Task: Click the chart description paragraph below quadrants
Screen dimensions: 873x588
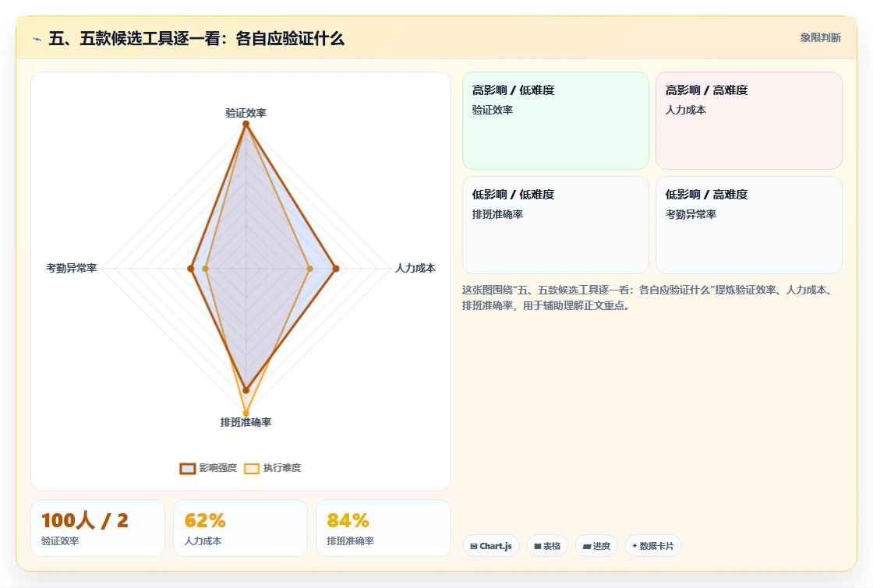Action: click(649, 298)
